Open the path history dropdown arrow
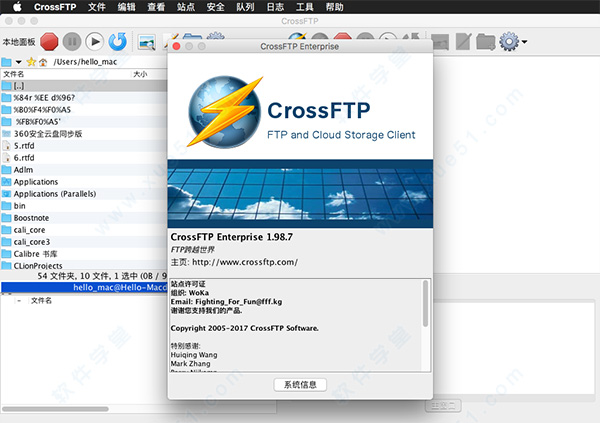 [x=18, y=62]
